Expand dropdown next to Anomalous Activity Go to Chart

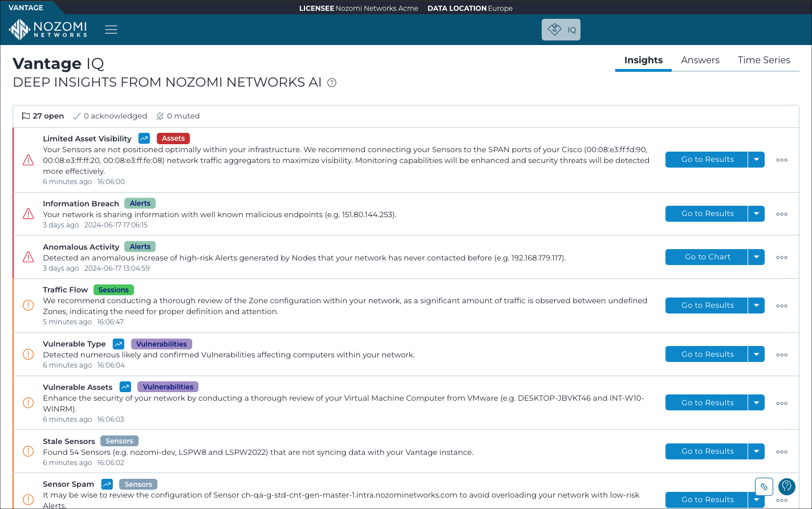coord(756,257)
